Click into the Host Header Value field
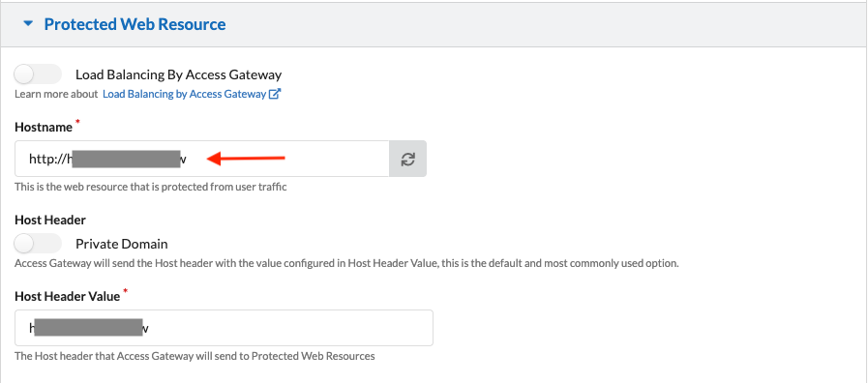 [x=224, y=328]
